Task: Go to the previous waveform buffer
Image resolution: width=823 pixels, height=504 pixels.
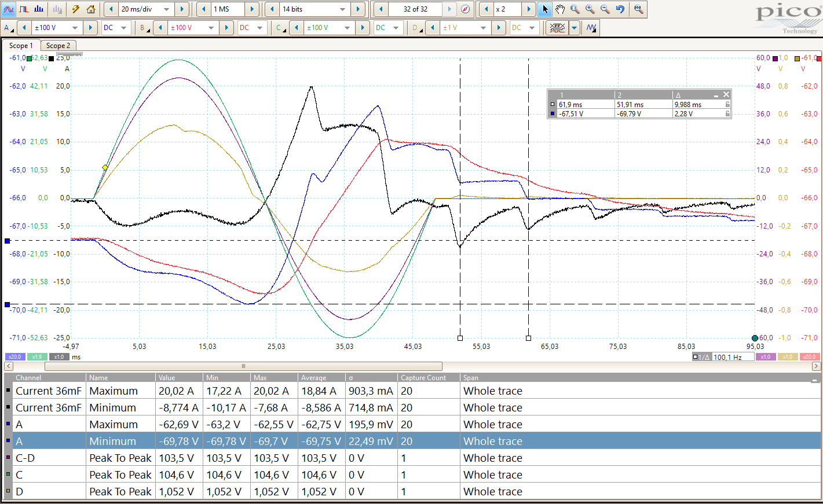Action: pos(381,9)
